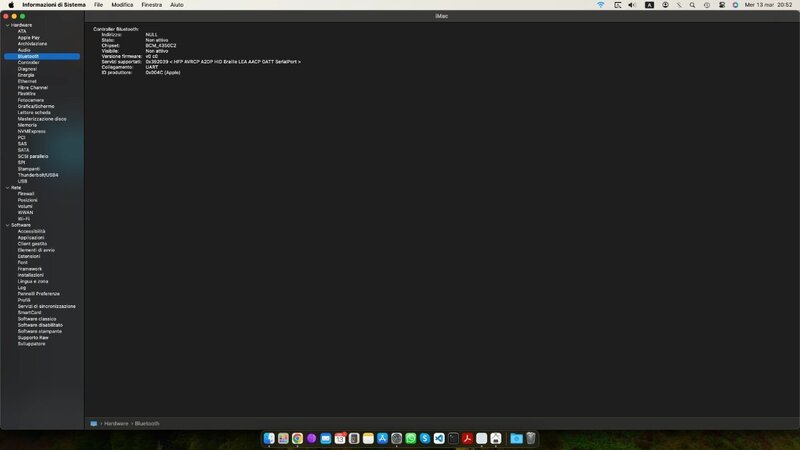The width and height of the screenshot is (800, 450).
Task: Select Controller in the sidebar
Action: [x=29, y=62]
